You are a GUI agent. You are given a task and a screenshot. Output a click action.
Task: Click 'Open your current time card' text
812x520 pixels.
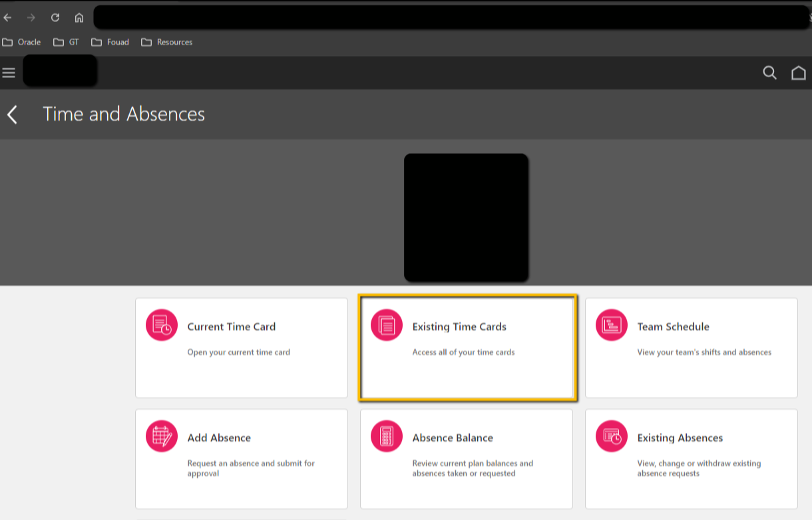(238, 352)
